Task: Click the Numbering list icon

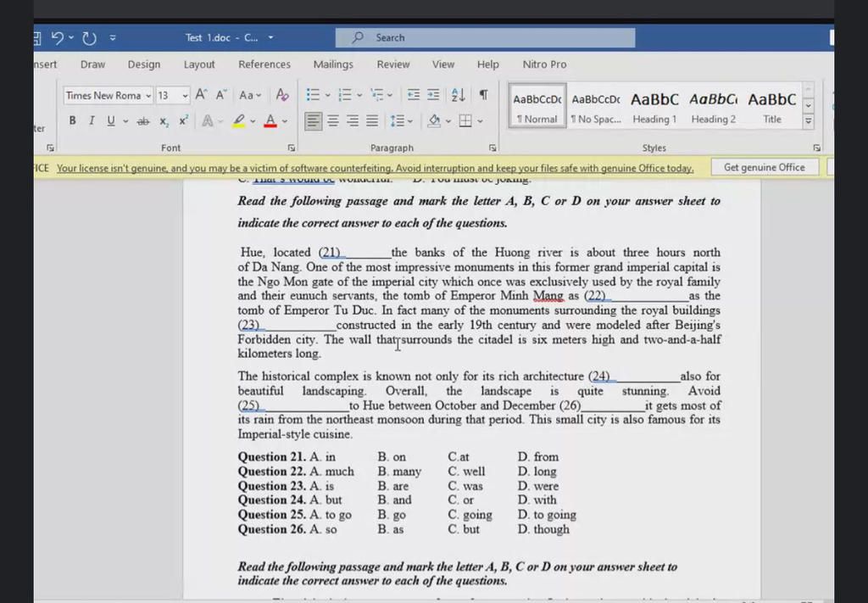Action: click(345, 95)
